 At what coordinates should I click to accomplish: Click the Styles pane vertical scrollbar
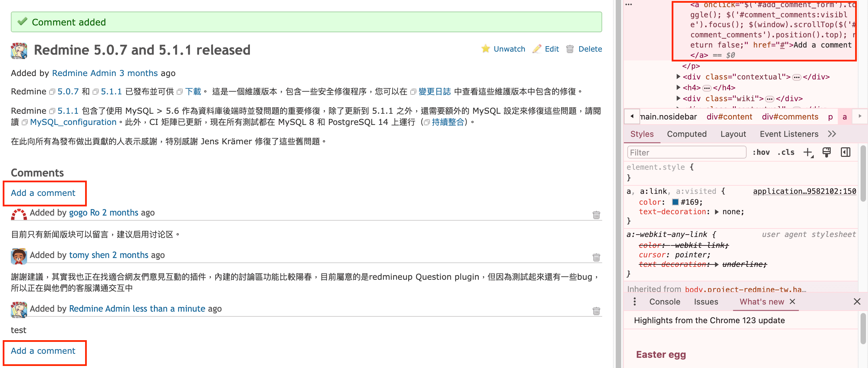863,174
